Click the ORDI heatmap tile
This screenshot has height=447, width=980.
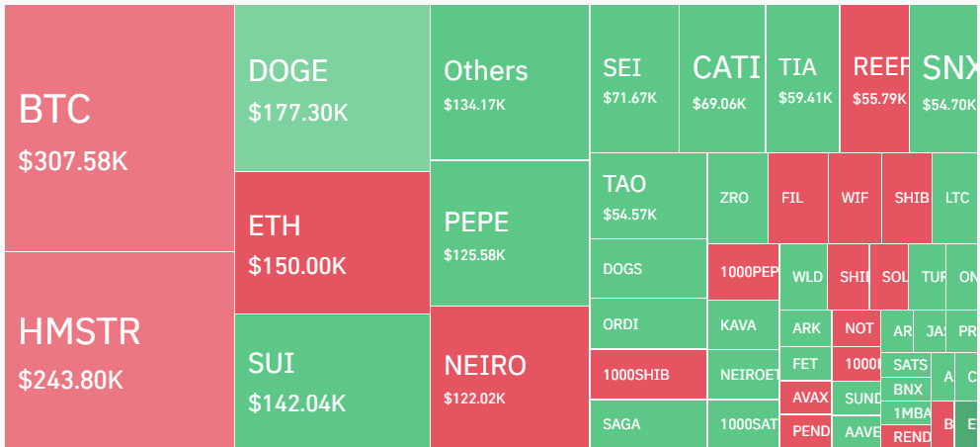pyautogui.click(x=648, y=323)
